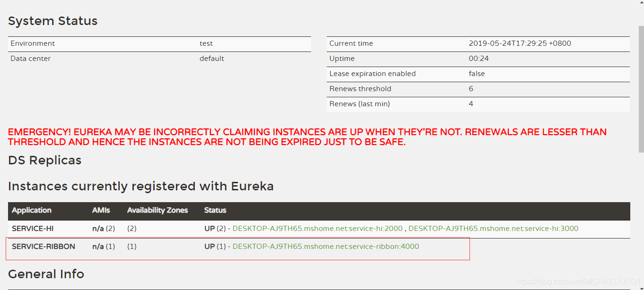The height and width of the screenshot is (290, 644).
Task: Click the Renews threshold label
Action: (x=360, y=89)
